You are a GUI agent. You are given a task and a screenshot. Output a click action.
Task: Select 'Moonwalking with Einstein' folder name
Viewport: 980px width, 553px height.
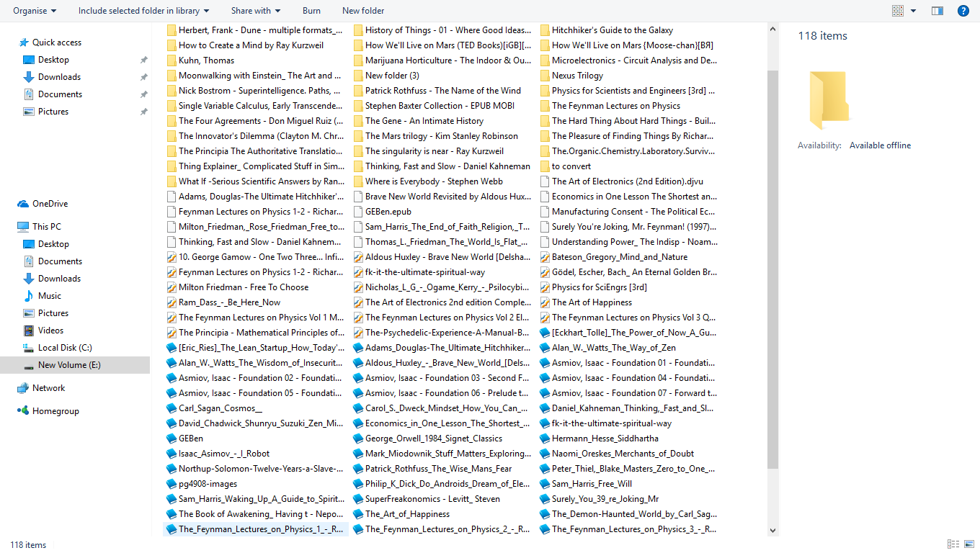(x=258, y=76)
